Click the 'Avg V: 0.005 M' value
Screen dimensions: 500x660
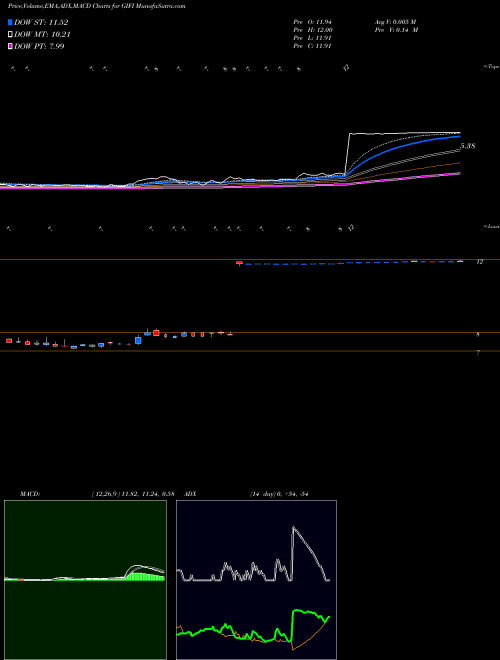tap(395, 22)
